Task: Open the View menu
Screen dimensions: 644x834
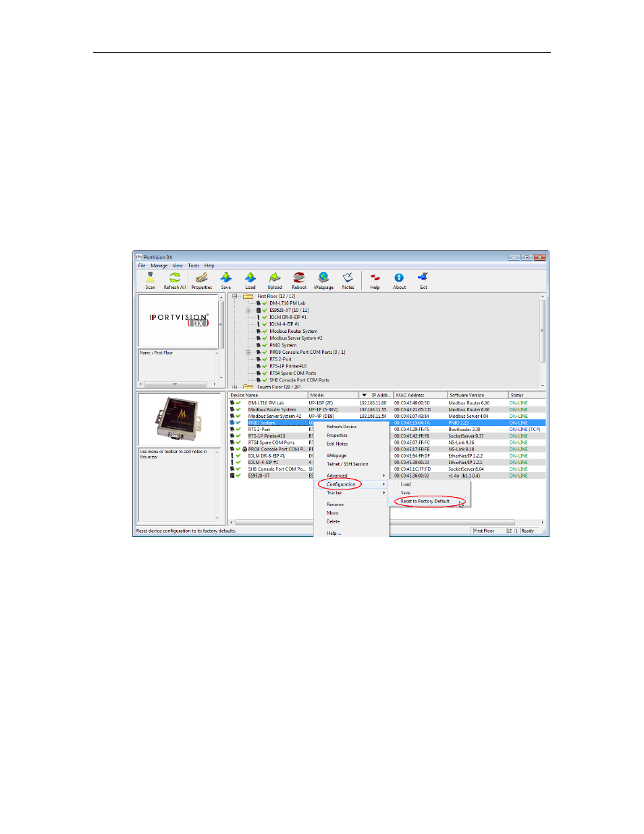Action: [x=178, y=266]
